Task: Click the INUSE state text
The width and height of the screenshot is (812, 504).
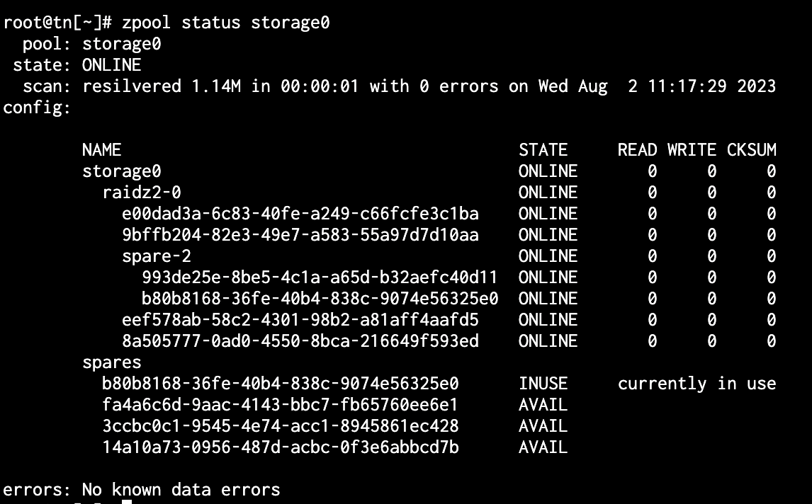Action: 543,384
